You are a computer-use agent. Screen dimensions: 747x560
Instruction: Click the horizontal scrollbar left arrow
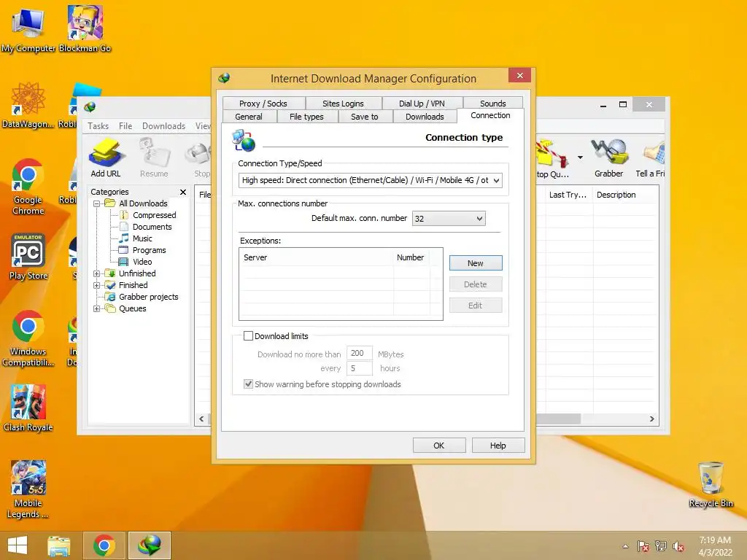point(201,419)
